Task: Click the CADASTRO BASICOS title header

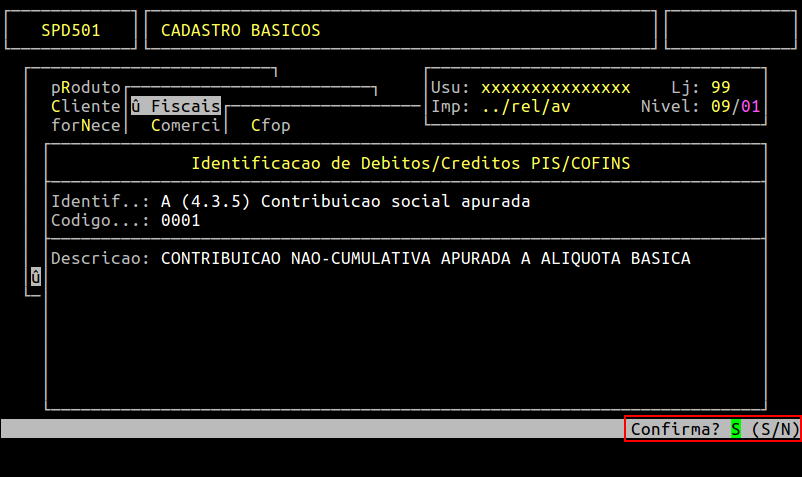Action: pyautogui.click(x=240, y=30)
